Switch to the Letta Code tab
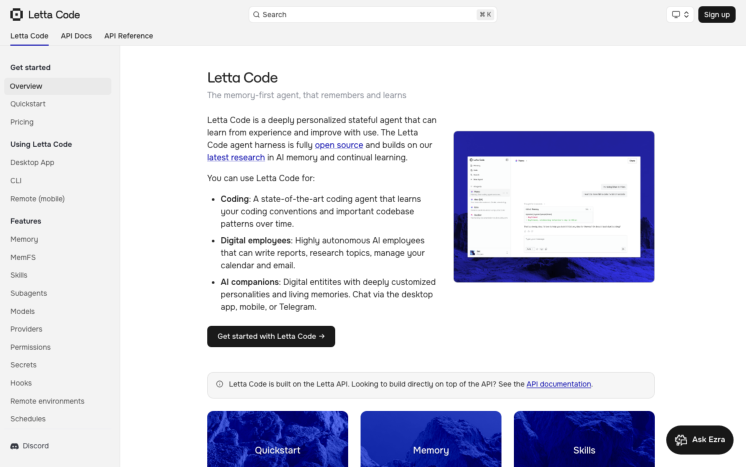The width and height of the screenshot is (746, 467). coord(29,36)
